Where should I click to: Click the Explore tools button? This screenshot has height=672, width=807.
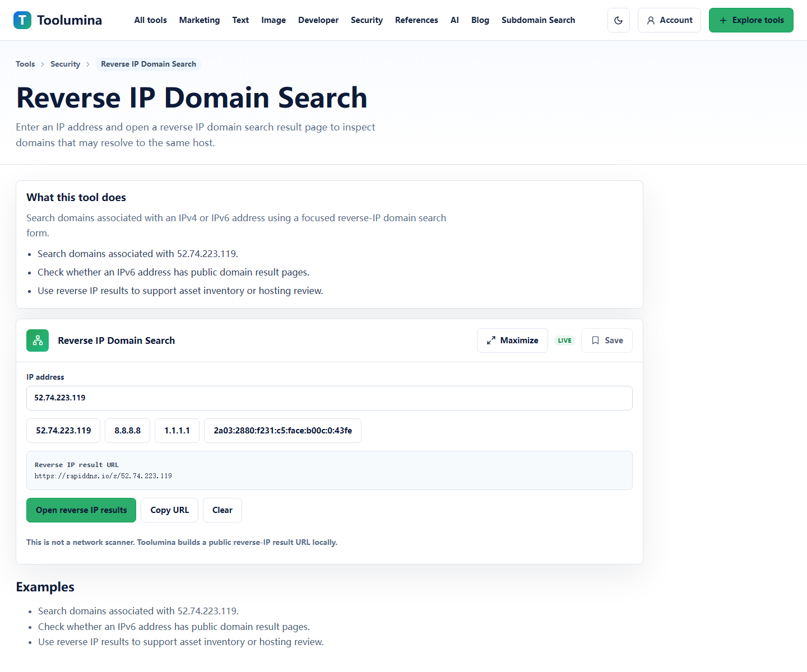click(751, 20)
